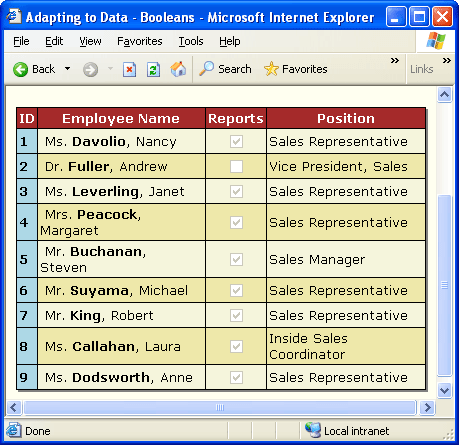
Task: Click the Links toolbar label
Action: click(x=422, y=69)
